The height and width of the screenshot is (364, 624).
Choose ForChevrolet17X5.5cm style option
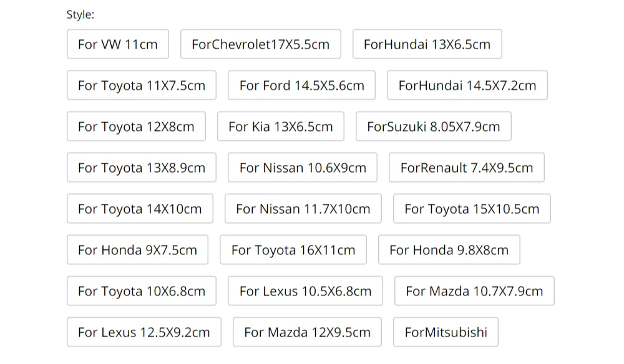point(261,44)
